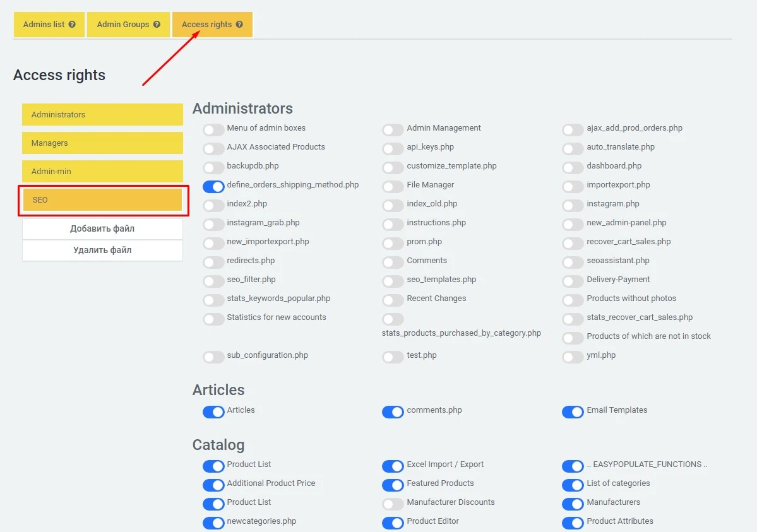The width and height of the screenshot is (757, 532).
Task: Enable backupdb.php access
Action: pyautogui.click(x=213, y=167)
